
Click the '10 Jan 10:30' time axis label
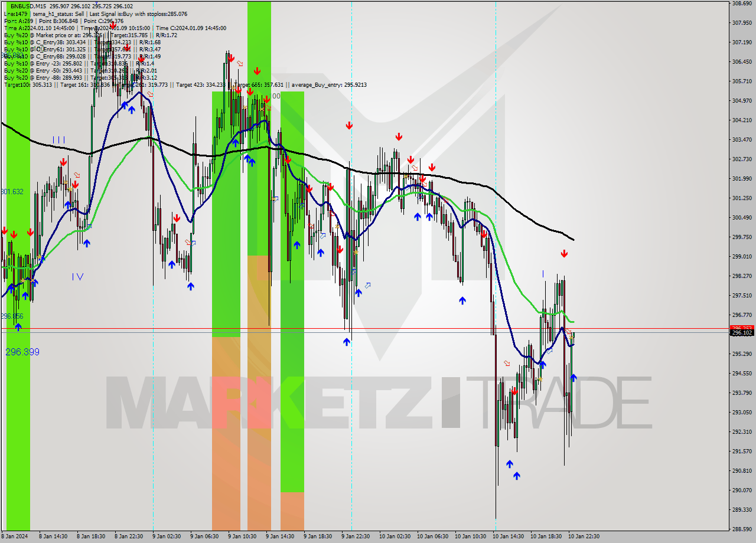(470, 537)
